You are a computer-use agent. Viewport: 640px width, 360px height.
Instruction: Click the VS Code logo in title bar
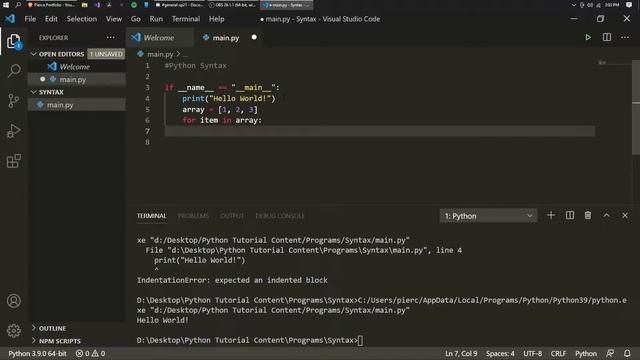(x=10, y=19)
